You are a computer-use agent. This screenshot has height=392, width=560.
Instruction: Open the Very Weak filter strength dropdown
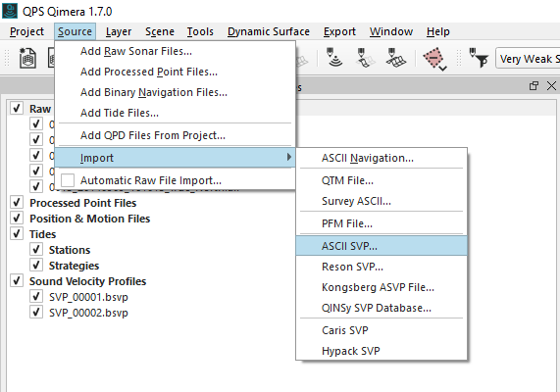pos(528,59)
